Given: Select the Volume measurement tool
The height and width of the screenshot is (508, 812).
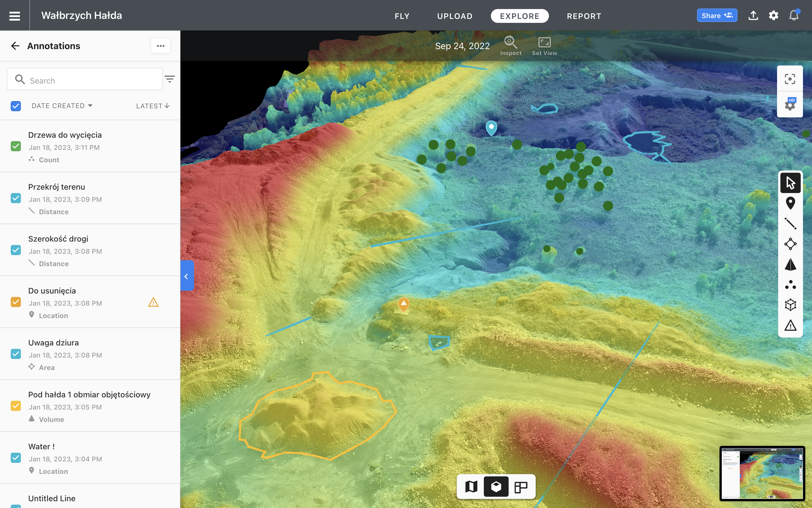Looking at the screenshot, I should click(790, 264).
